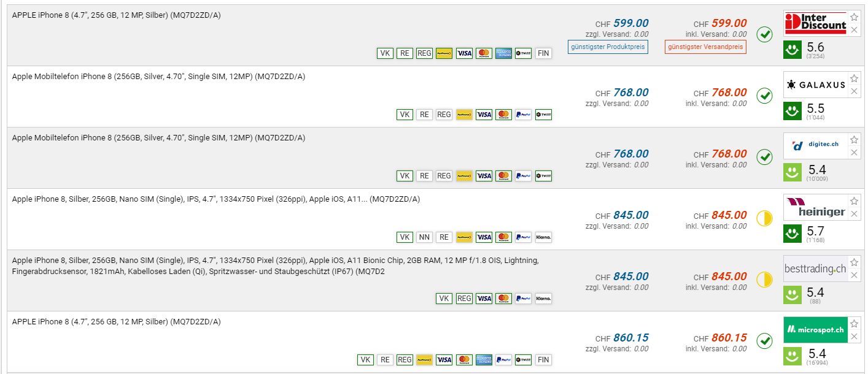Open the digitec.ch shop logo

pos(815,145)
